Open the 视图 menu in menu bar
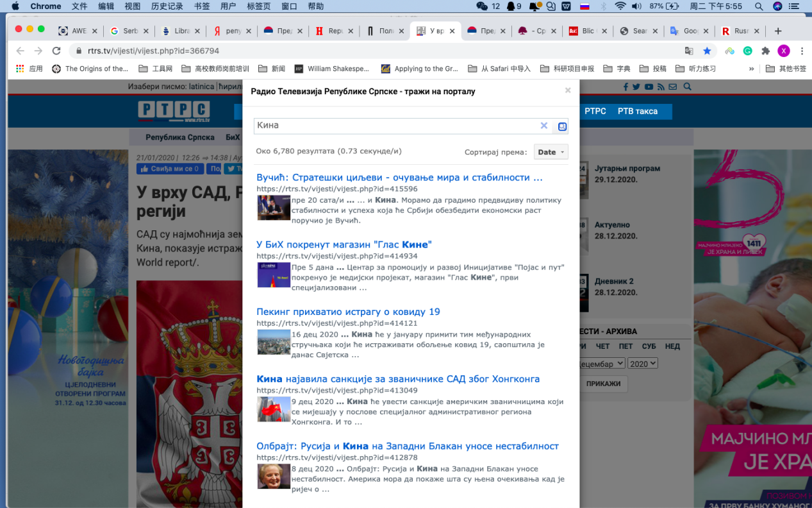 [132, 6]
